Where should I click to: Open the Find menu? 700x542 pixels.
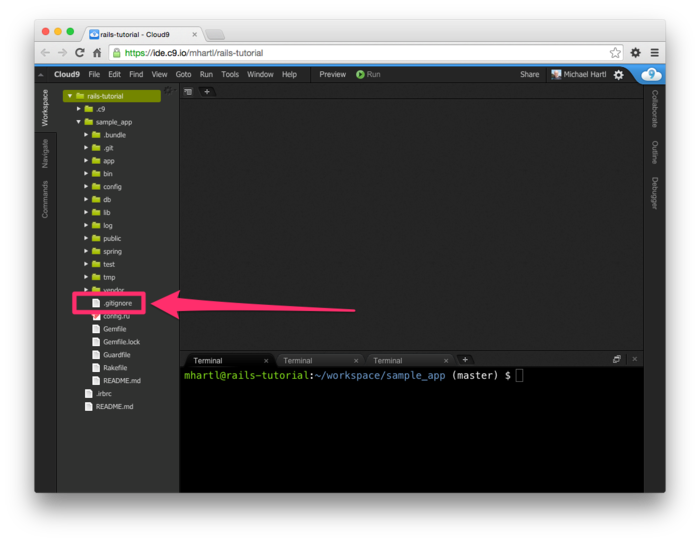tap(136, 75)
